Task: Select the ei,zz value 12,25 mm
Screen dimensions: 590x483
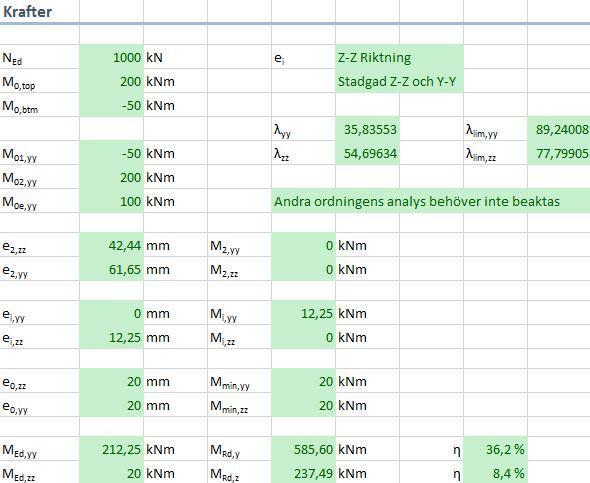Action: (x=111, y=337)
